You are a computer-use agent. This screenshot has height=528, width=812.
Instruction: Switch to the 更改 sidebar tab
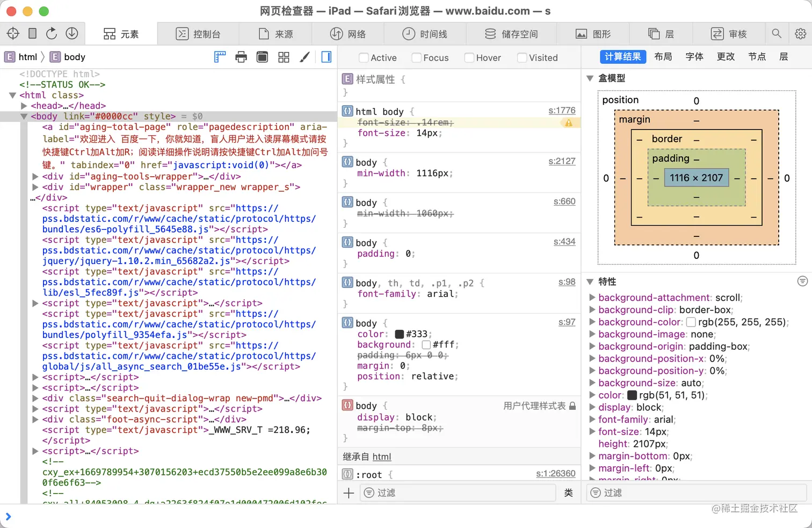(726, 57)
